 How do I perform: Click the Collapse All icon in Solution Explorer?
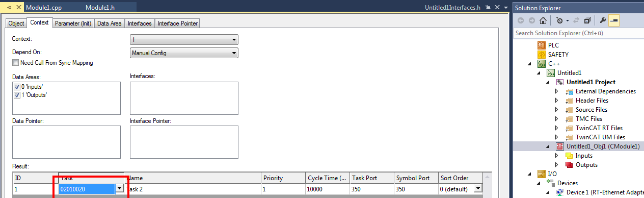click(588, 20)
